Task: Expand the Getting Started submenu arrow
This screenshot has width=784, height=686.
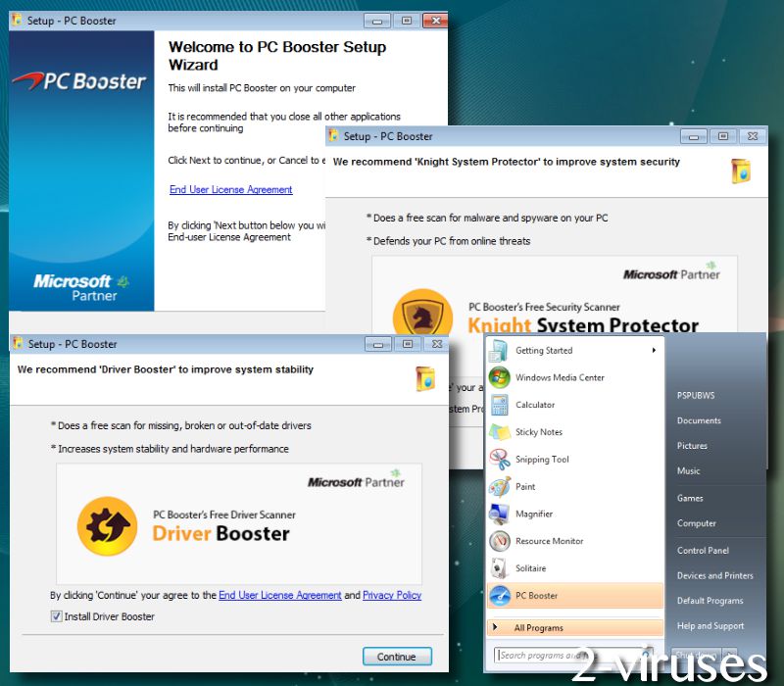Action: pyautogui.click(x=654, y=350)
